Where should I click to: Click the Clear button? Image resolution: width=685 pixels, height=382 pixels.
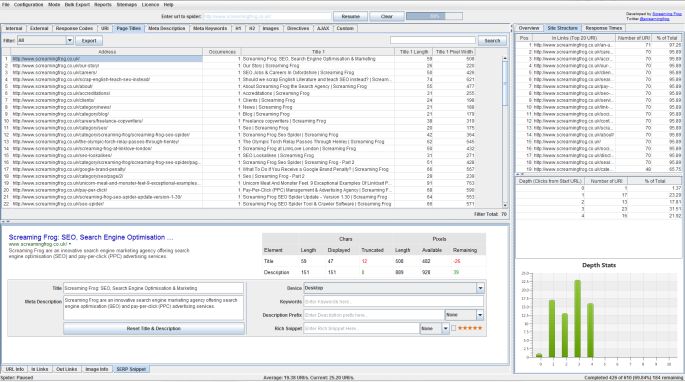pos(387,16)
